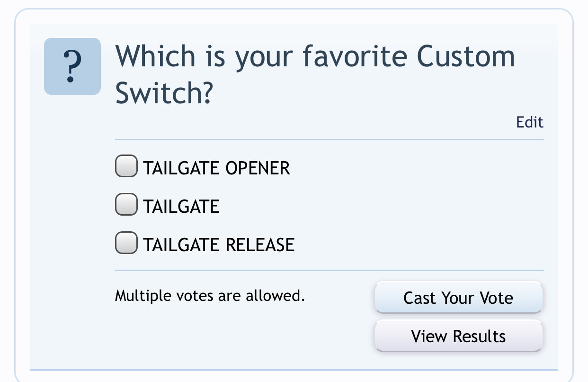Click the blue square poll question icon
Image resolution: width=588 pixels, height=382 pixels.
coord(72,66)
